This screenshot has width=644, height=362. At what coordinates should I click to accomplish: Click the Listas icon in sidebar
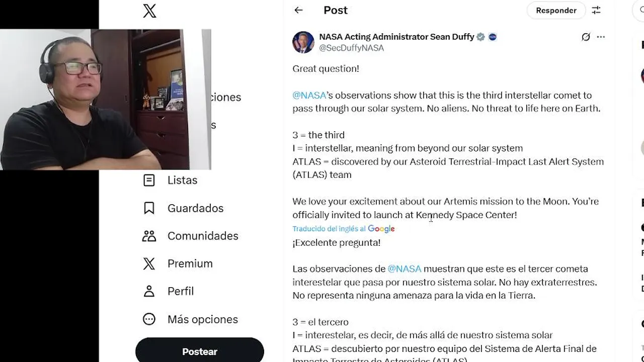click(x=149, y=180)
